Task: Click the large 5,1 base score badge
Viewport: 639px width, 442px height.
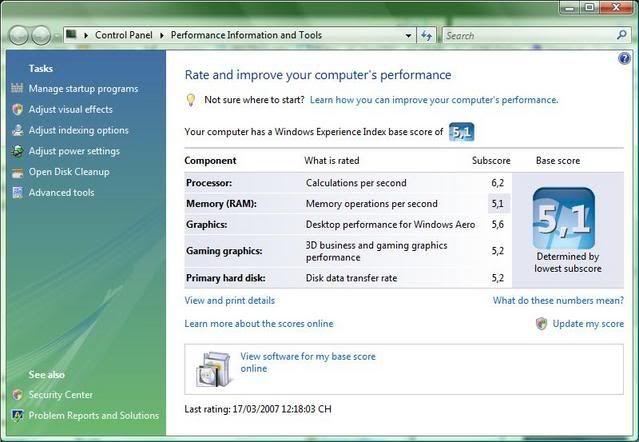Action: [564, 218]
